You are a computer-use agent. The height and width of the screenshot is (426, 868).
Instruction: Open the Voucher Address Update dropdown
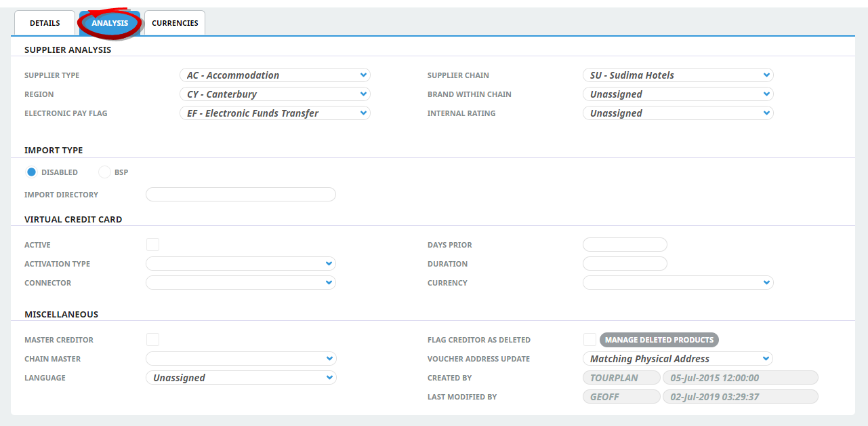click(678, 359)
